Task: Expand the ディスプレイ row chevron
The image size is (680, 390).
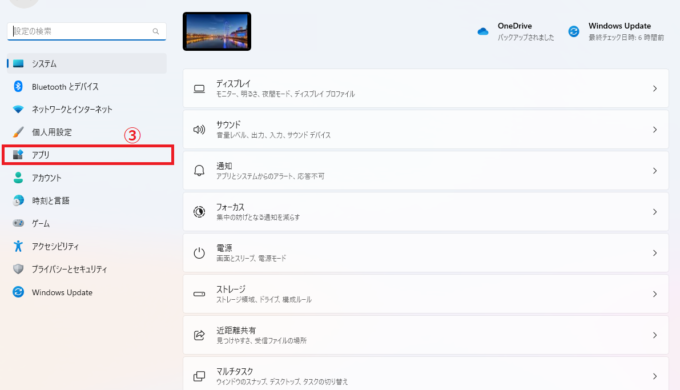Action: coord(655,88)
